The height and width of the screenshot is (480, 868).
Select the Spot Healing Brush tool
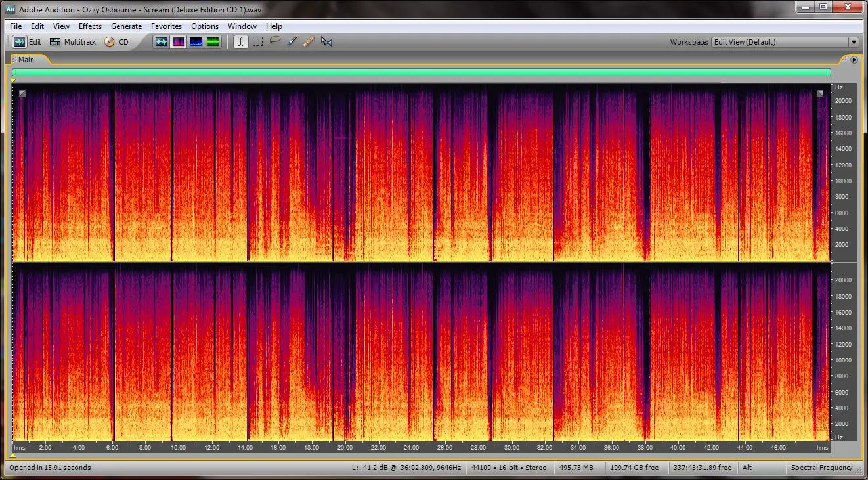click(x=309, y=42)
